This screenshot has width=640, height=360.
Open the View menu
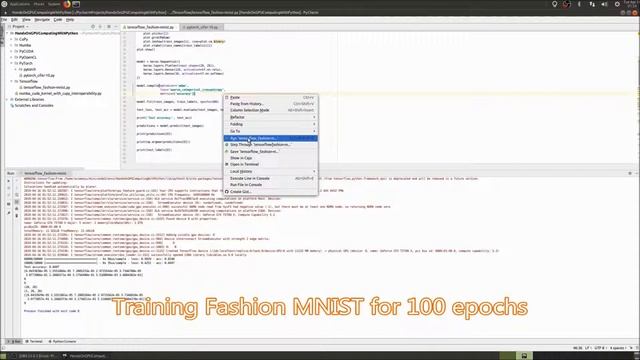click(26, 20)
